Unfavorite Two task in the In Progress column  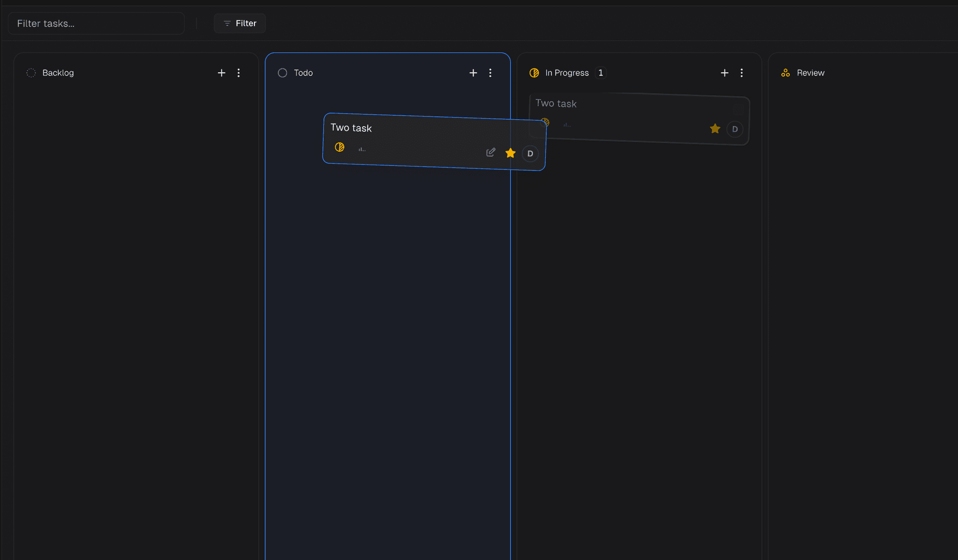[715, 129]
